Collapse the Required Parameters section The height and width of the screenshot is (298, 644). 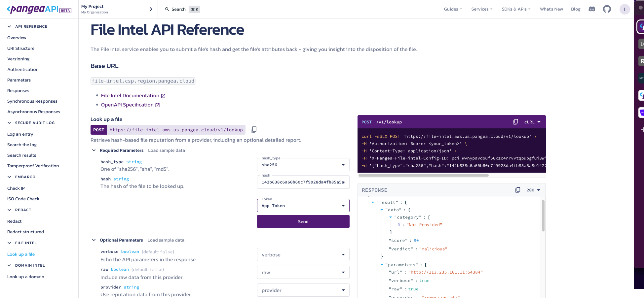pyautogui.click(x=94, y=150)
